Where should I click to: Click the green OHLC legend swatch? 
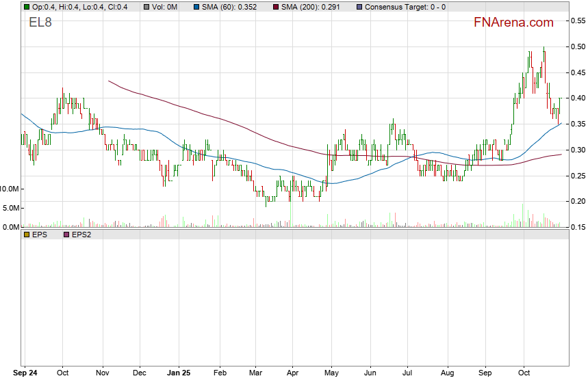pyautogui.click(x=26, y=7)
